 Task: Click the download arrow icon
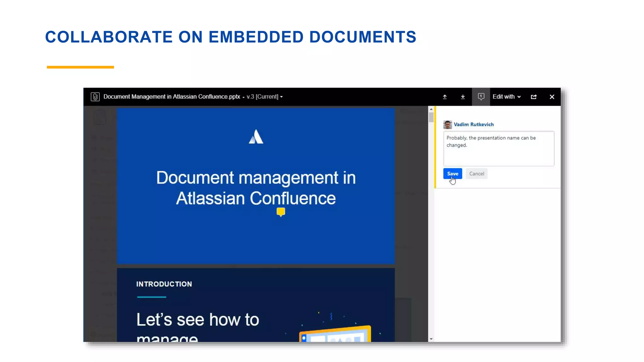coord(463,97)
